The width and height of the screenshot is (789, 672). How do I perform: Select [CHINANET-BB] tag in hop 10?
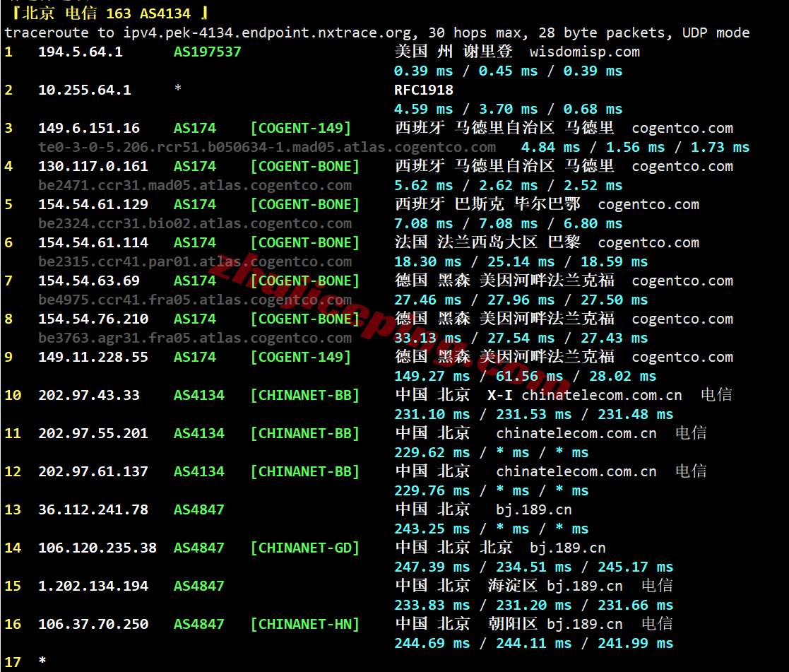point(305,396)
